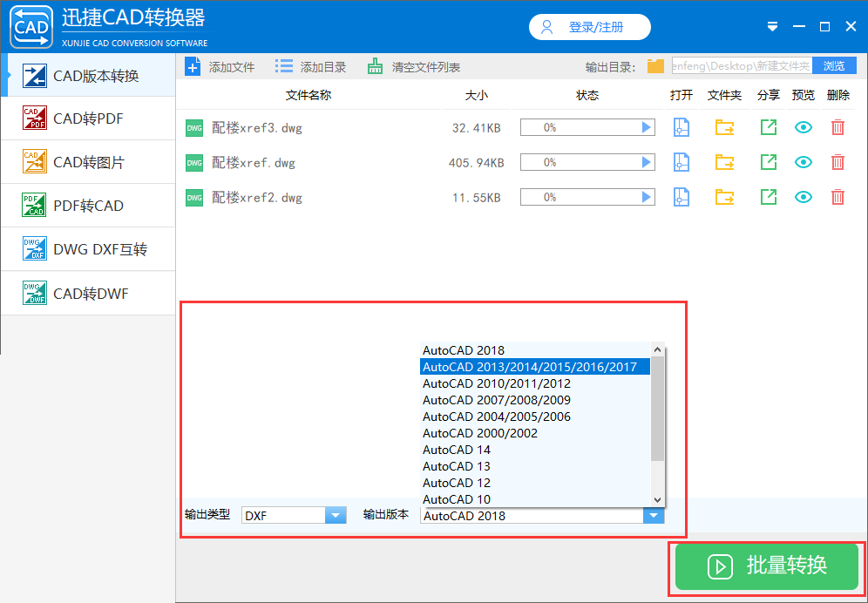Click the size value 405.94KB
Image resolution: width=868 pixels, height=603 pixels.
pos(476,163)
